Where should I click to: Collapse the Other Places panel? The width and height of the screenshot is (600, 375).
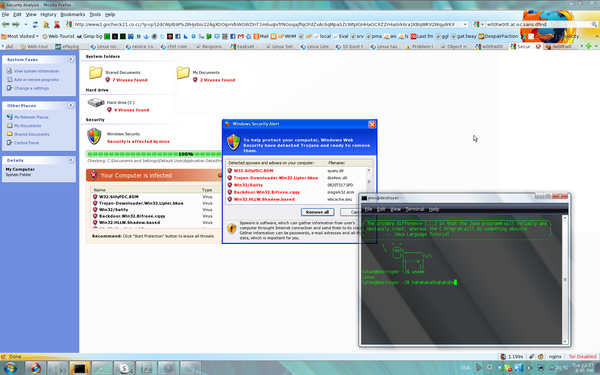(71, 105)
